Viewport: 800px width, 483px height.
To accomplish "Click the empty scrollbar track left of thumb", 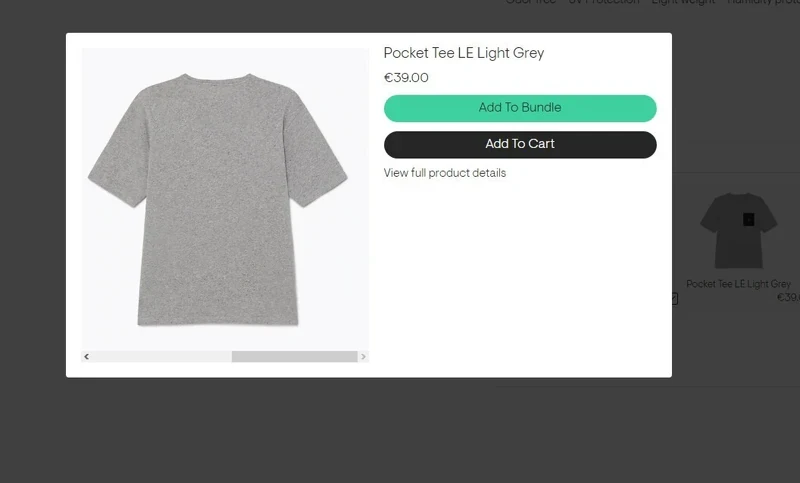I will [x=162, y=357].
